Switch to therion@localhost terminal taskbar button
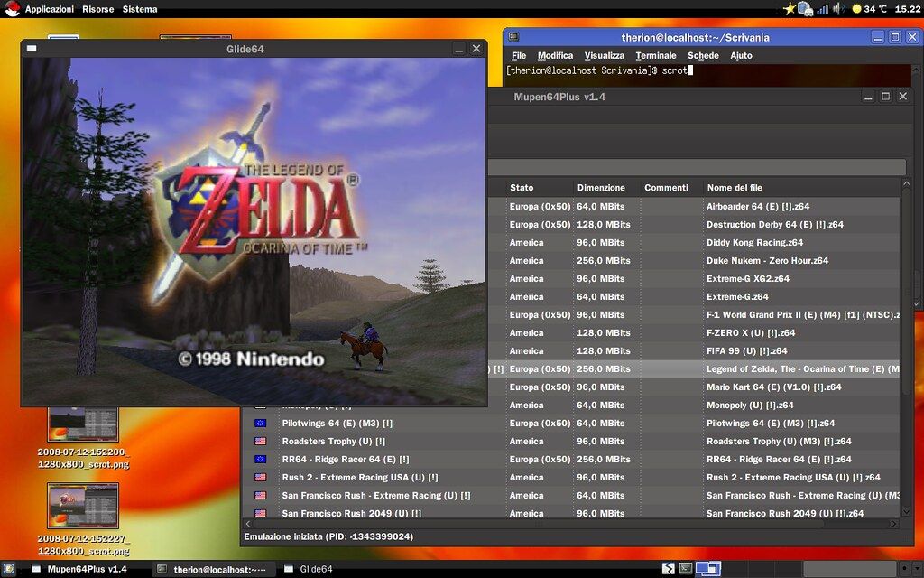Image resolution: width=924 pixels, height=578 pixels. pyautogui.click(x=213, y=569)
